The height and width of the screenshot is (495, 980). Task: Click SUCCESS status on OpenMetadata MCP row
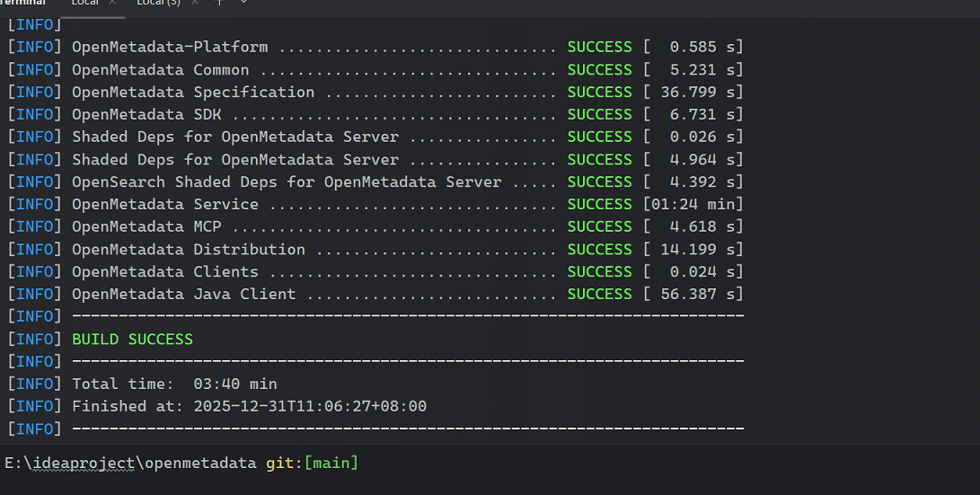(599, 226)
